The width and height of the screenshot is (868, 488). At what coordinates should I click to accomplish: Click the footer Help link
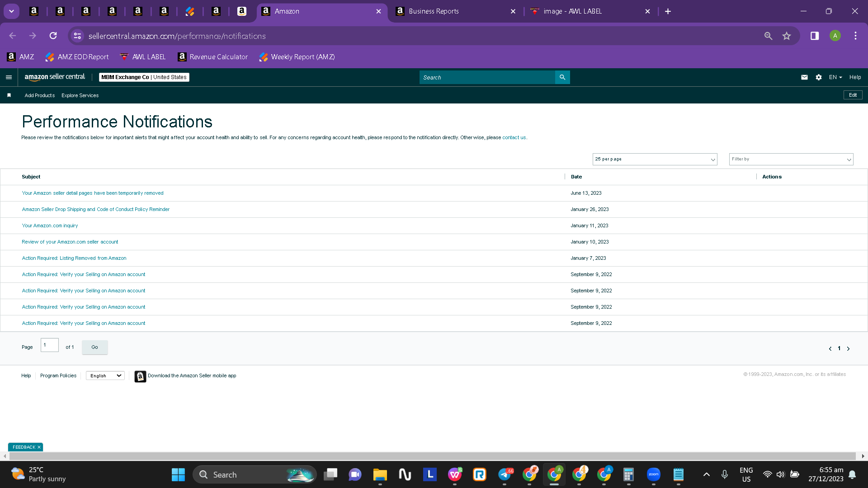(x=26, y=375)
